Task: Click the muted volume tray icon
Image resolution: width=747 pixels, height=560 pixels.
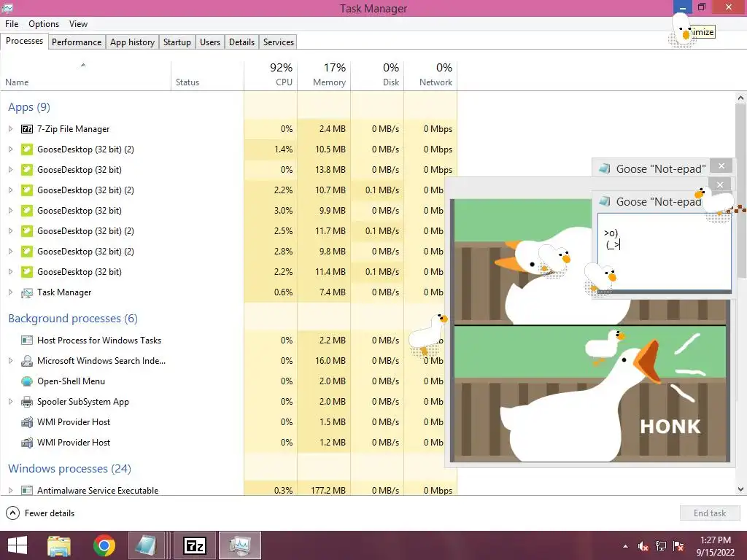Action: click(643, 546)
